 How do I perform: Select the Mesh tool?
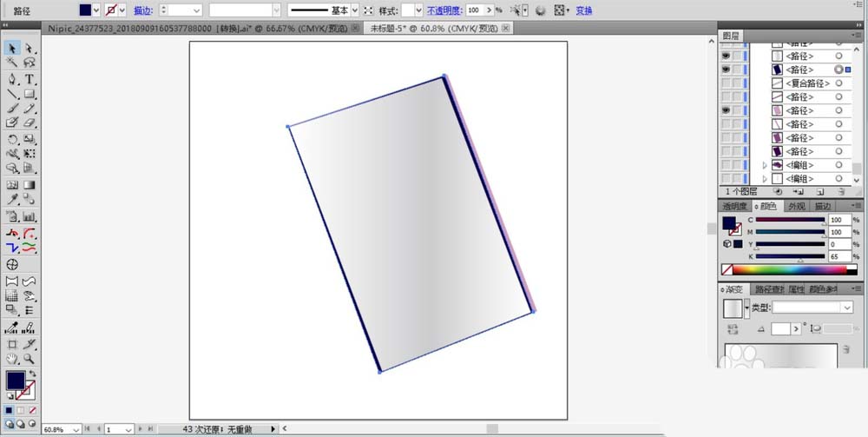coord(12,184)
